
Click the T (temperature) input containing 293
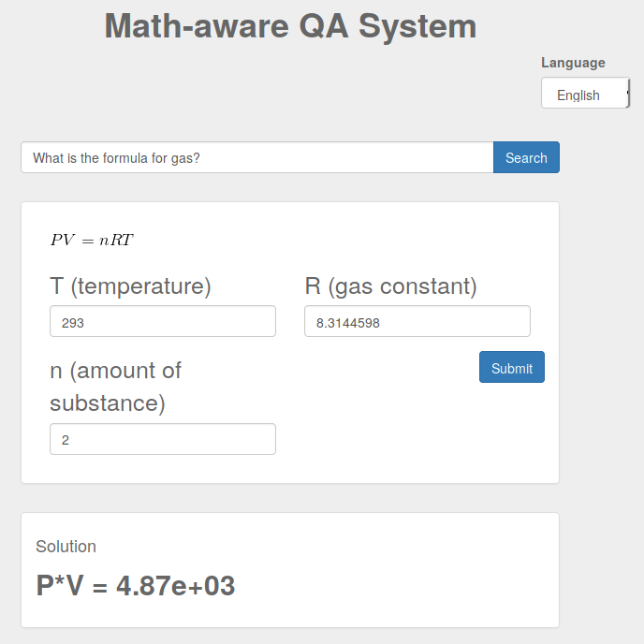point(163,321)
